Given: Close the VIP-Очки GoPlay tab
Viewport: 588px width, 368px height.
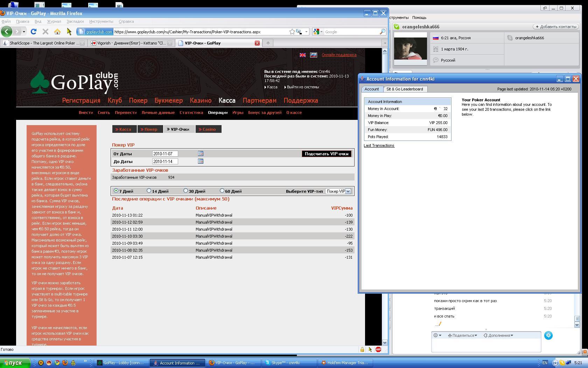Looking at the screenshot, I should 257,43.
